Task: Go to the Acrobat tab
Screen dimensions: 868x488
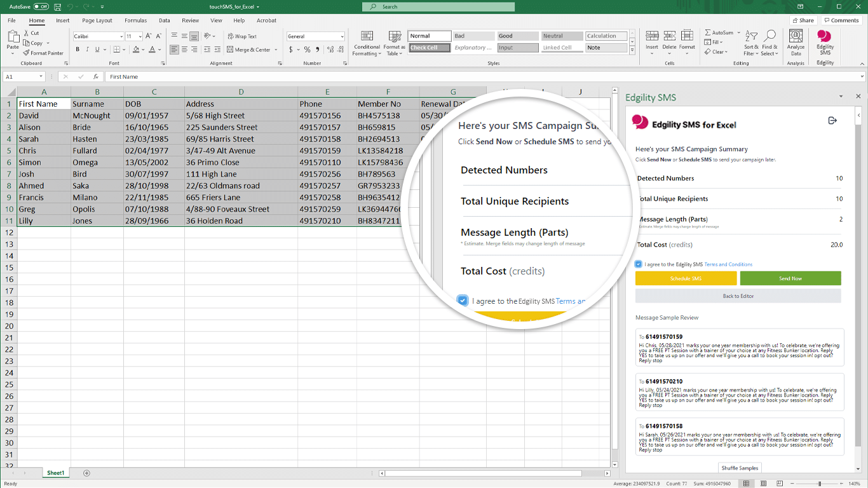Action: [266, 20]
